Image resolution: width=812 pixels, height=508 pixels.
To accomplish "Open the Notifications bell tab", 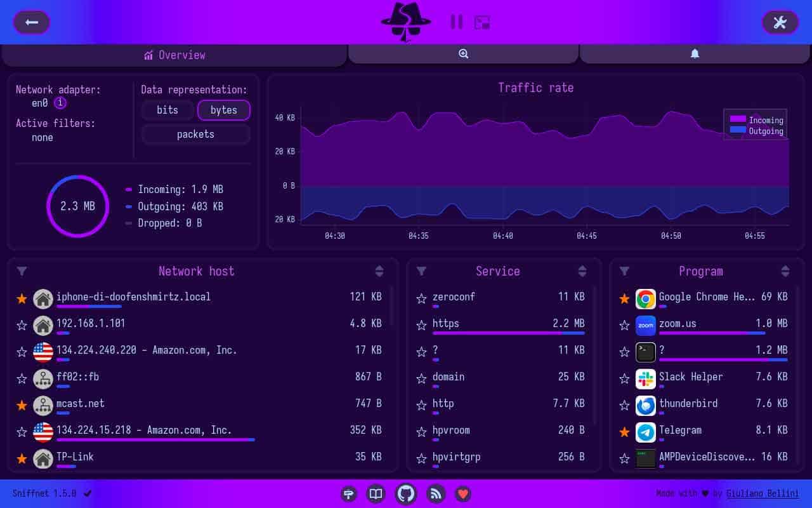I will pyautogui.click(x=695, y=54).
